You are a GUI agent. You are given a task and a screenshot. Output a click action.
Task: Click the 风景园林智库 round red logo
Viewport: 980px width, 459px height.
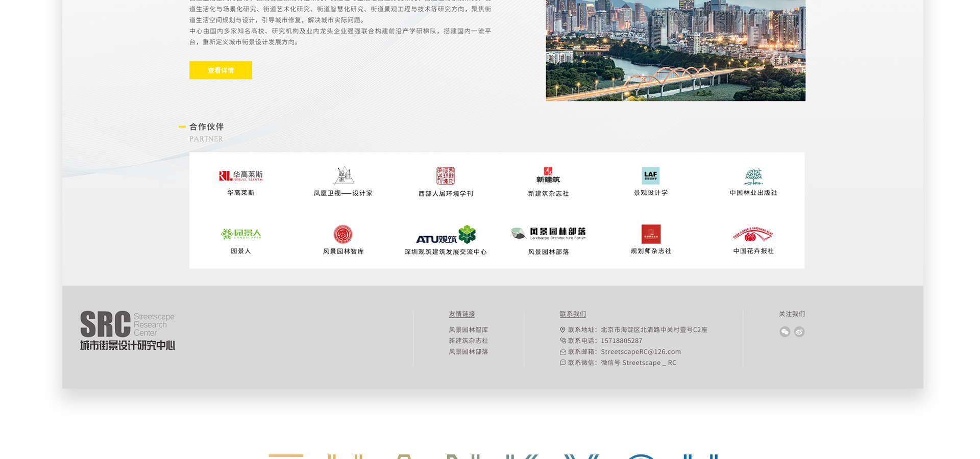tap(343, 235)
